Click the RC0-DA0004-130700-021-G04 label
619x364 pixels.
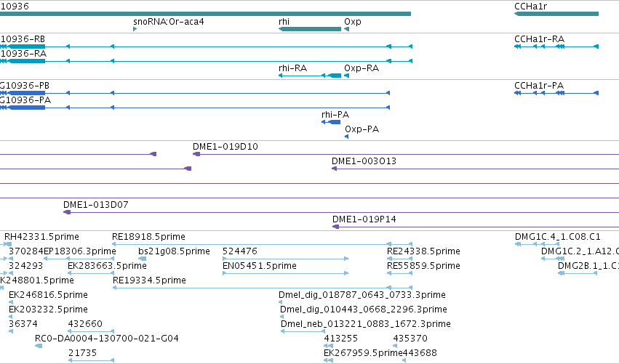coord(107,339)
